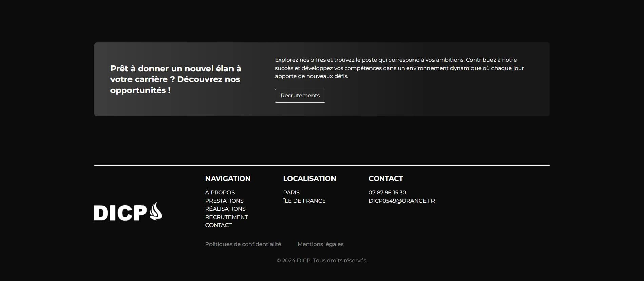This screenshot has width=644, height=281.
Task: Open the À PROPOS footer link
Action: point(220,192)
